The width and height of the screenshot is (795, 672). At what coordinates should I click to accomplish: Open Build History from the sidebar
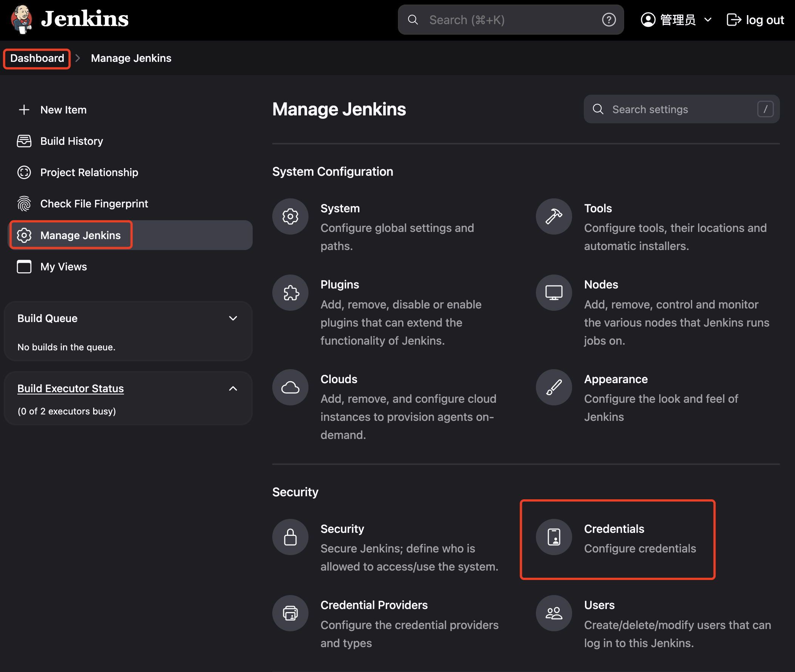point(71,141)
